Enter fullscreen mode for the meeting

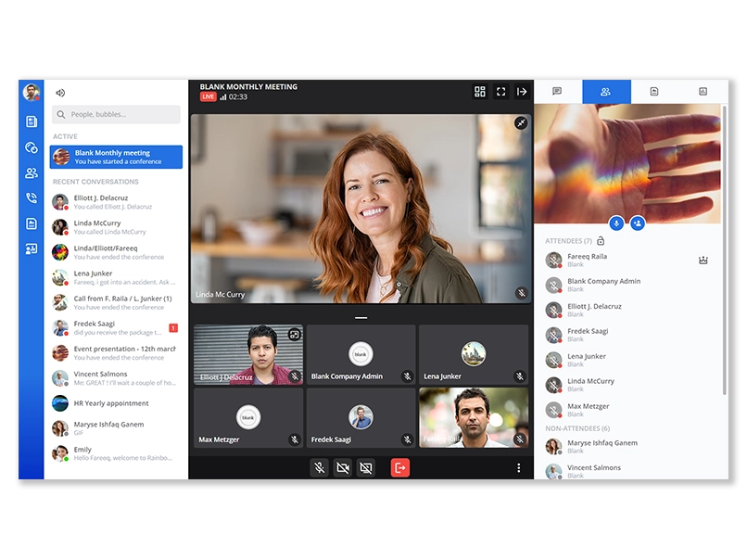tap(500, 92)
